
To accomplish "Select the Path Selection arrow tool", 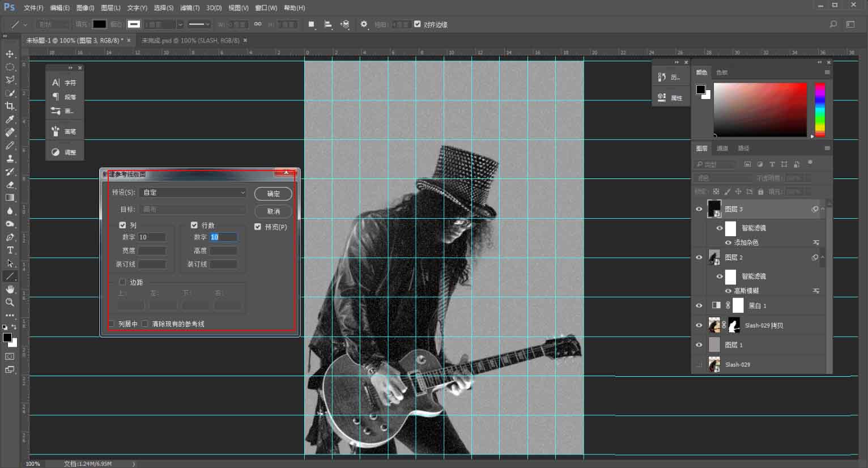I will [10, 263].
